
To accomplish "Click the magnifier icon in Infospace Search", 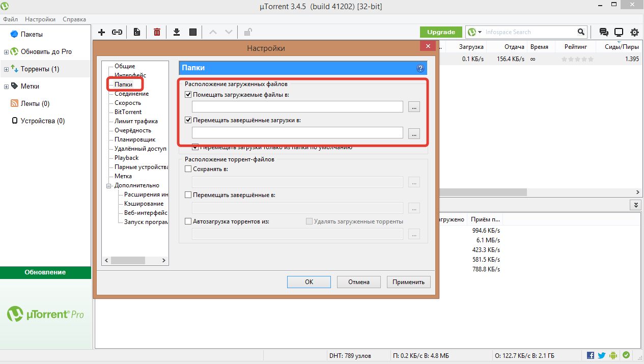I will pos(581,32).
